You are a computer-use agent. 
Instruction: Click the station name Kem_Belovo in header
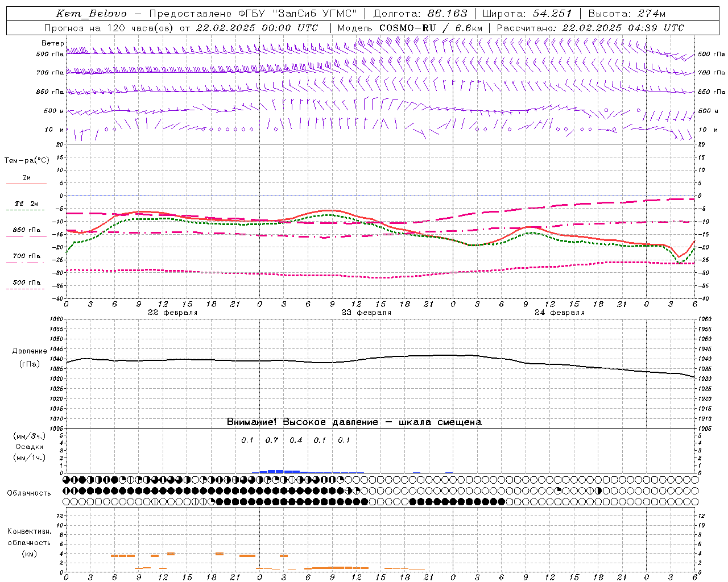coord(92,14)
